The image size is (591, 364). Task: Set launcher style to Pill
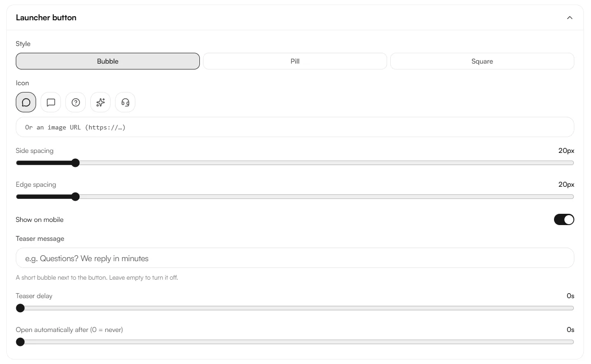click(295, 61)
